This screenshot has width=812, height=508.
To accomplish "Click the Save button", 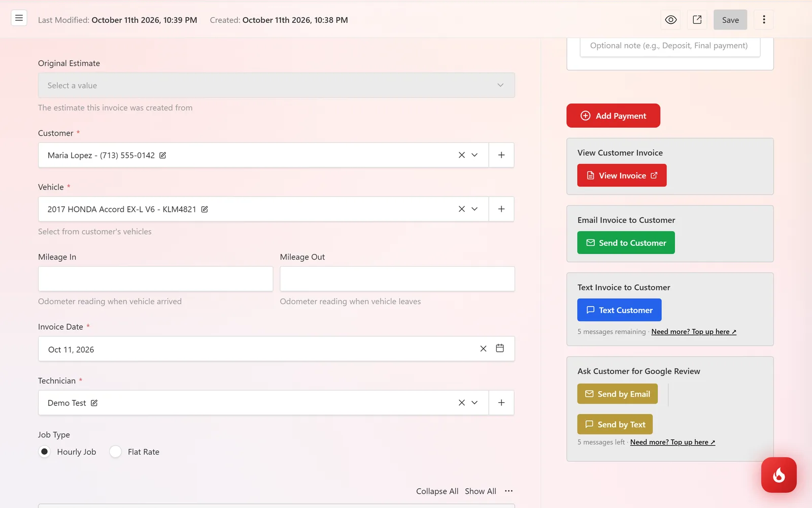I will [730, 20].
